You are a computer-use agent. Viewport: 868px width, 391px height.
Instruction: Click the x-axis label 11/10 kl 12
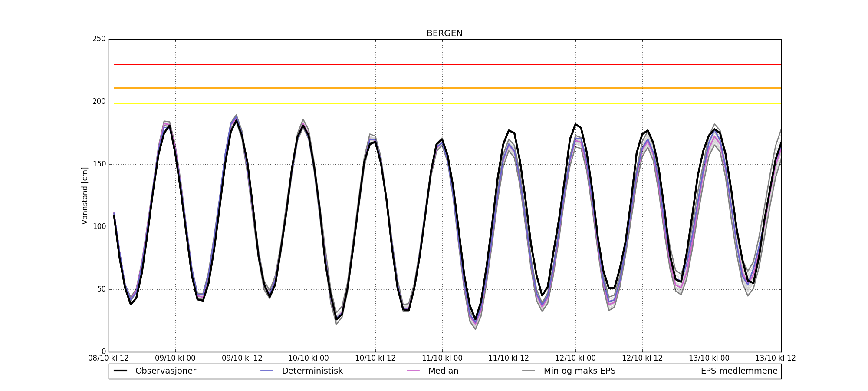point(509,358)
